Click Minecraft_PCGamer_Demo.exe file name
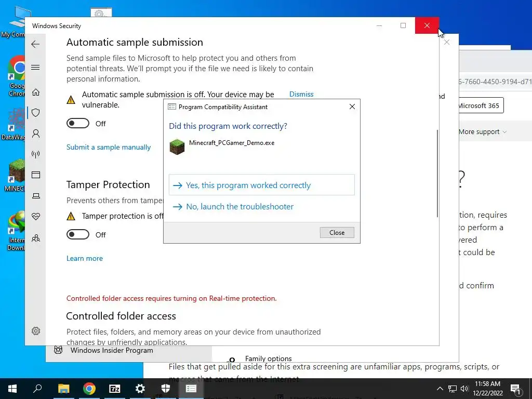The image size is (532, 399). coord(232,143)
